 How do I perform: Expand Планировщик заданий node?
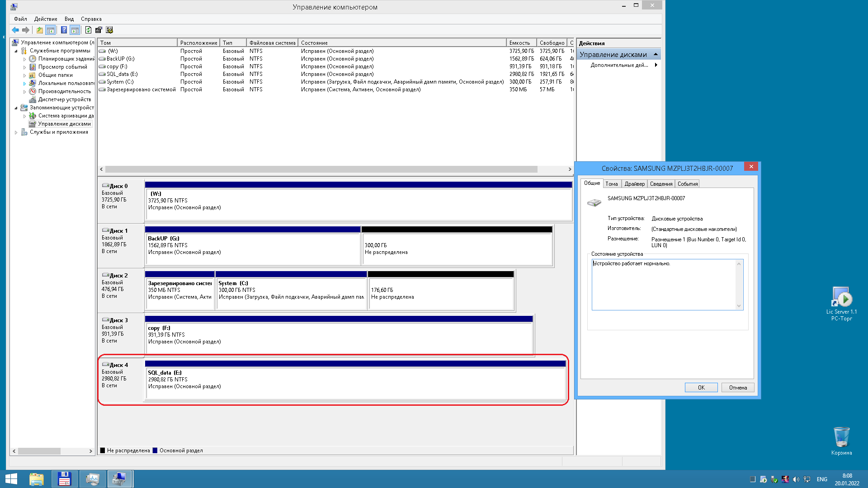[25, 59]
